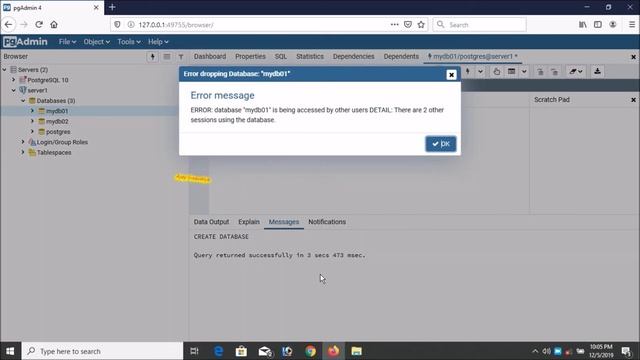640x360 pixels.
Task: Collapse the server1 tree node
Action: pos(14,90)
